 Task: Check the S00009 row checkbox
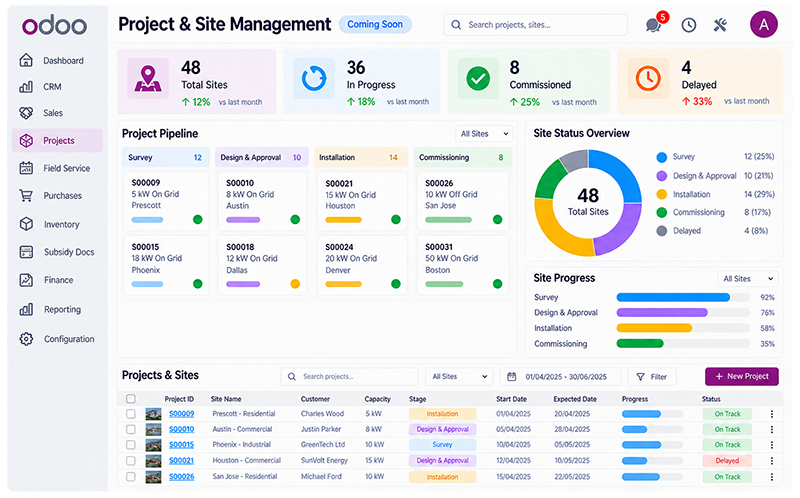click(131, 414)
